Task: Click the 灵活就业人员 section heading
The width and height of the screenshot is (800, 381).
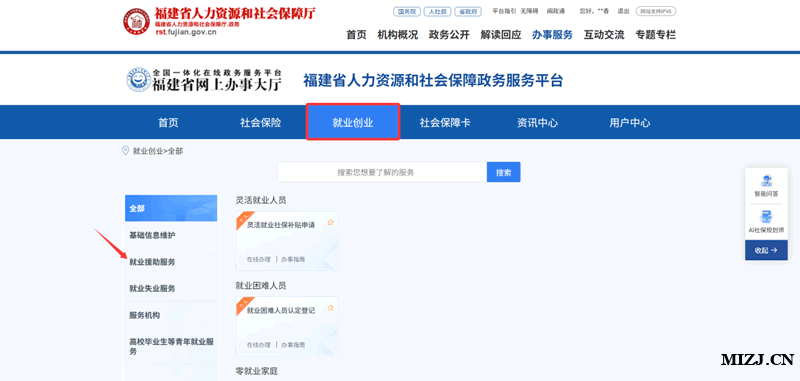Action: [261, 200]
